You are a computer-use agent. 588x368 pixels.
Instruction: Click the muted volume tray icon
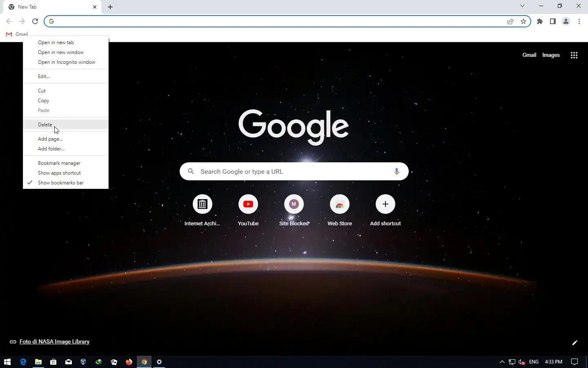coord(522,362)
